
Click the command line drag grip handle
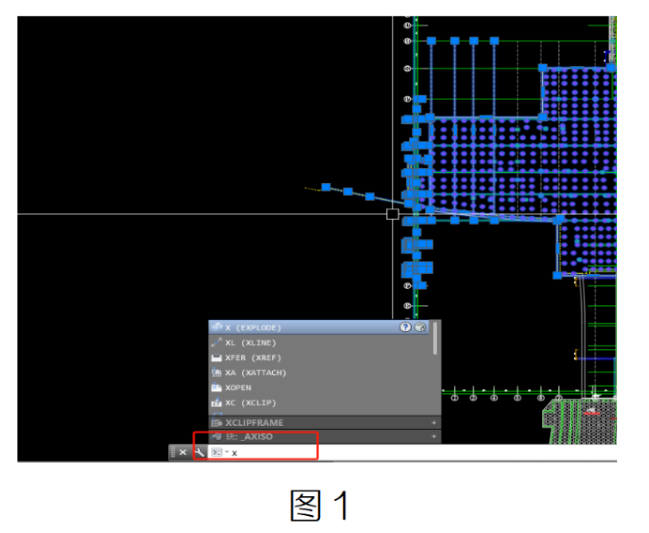(x=173, y=452)
